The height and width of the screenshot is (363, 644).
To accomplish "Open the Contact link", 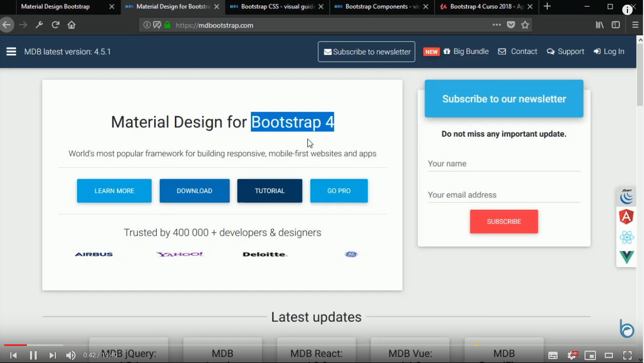I will (518, 51).
